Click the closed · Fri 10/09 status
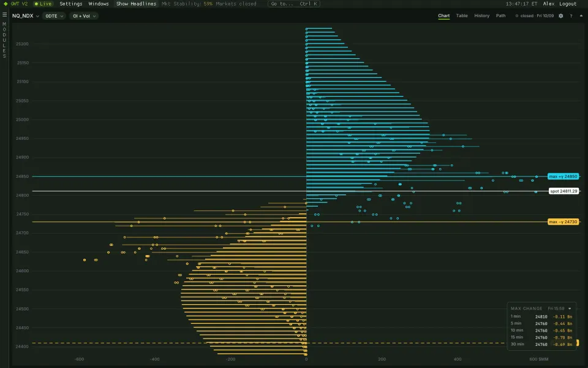Viewport: 588px width, 368px height. 534,16
